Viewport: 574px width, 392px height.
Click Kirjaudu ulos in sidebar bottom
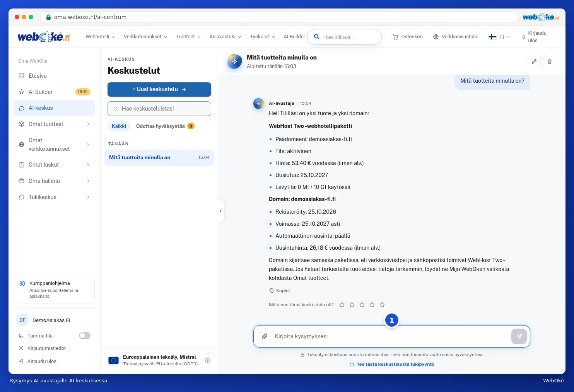[38, 361]
